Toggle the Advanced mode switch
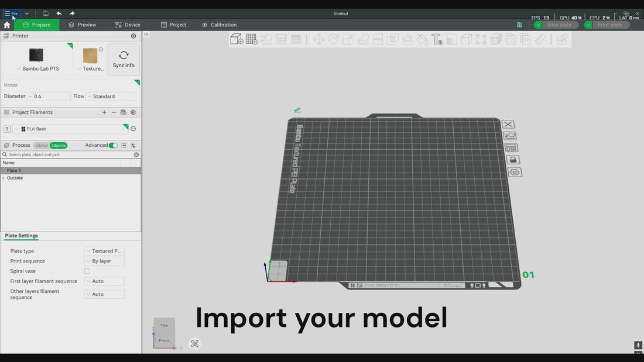The width and height of the screenshot is (644, 362). pos(113,146)
